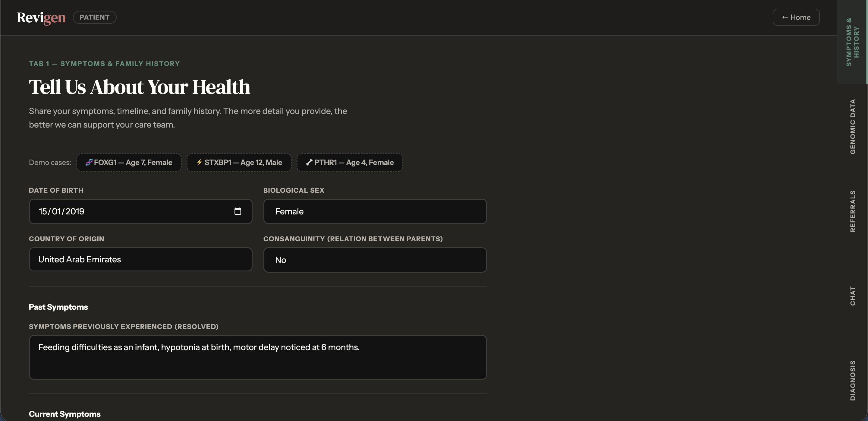The width and height of the screenshot is (868, 421).
Task: Open the date picker calendar icon
Action: [x=237, y=211]
